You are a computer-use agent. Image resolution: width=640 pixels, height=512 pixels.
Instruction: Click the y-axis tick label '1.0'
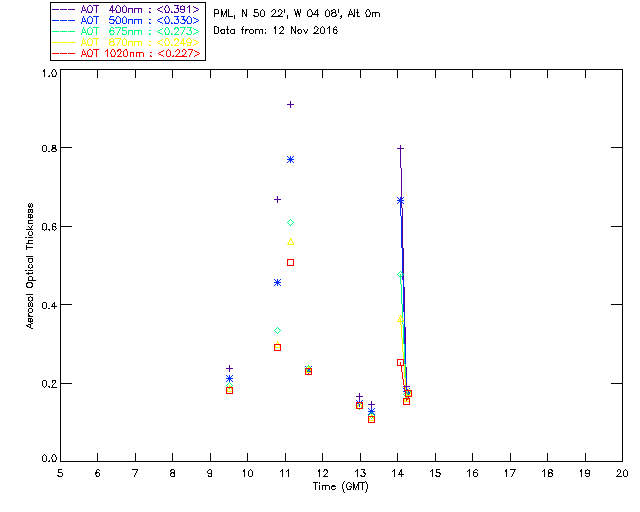click(x=49, y=73)
